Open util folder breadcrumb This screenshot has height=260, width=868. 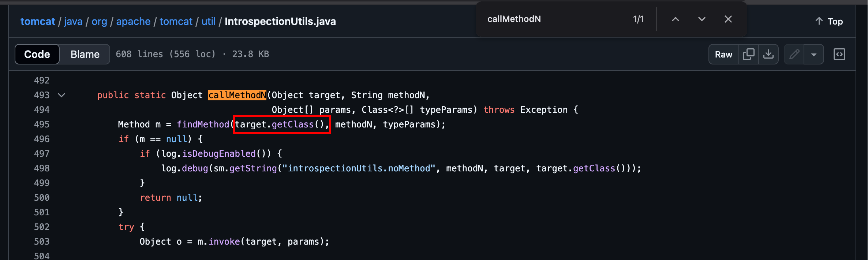point(209,21)
